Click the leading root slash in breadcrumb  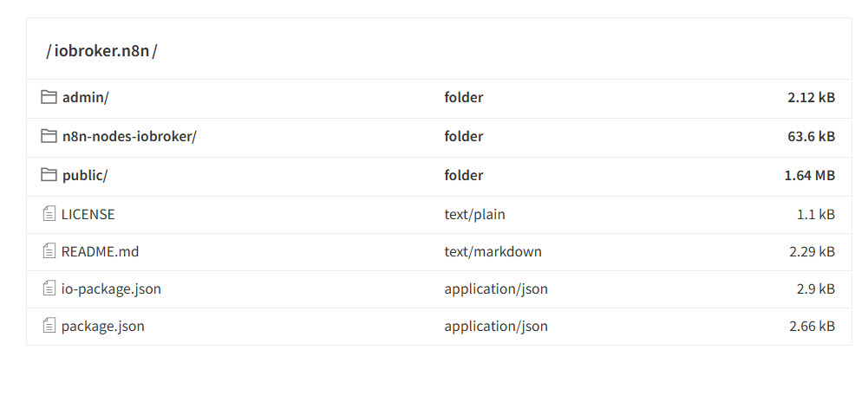[x=49, y=51]
